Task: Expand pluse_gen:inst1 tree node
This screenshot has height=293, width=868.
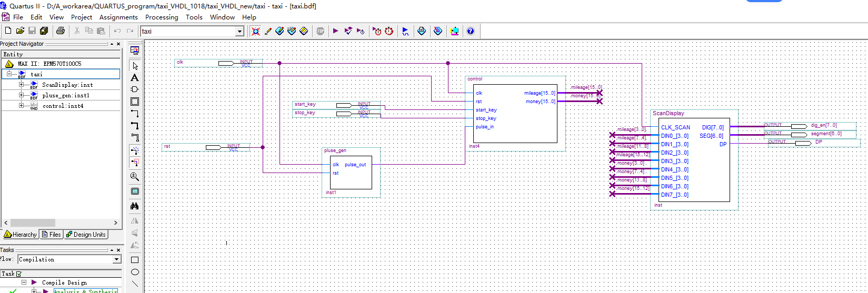Action: pyautogui.click(x=22, y=95)
